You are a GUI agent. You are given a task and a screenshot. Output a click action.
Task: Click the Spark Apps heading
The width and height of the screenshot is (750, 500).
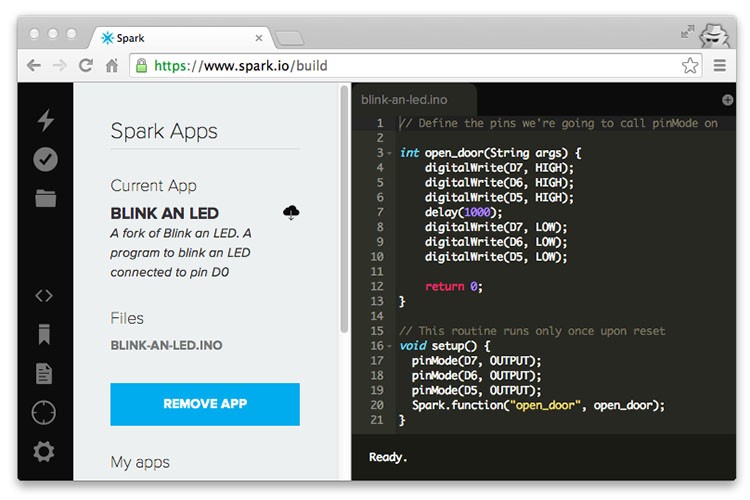click(164, 131)
